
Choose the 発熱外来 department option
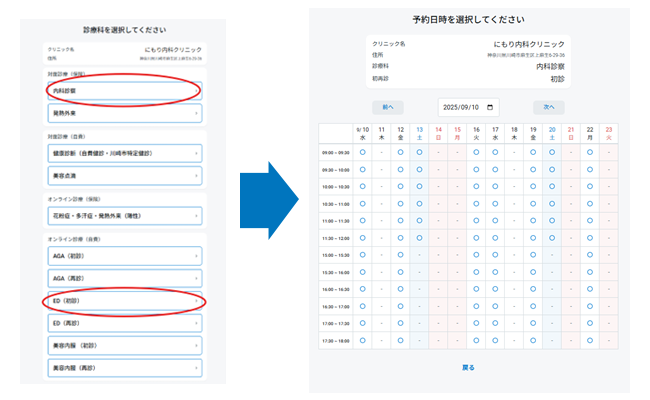pyautogui.click(x=125, y=113)
